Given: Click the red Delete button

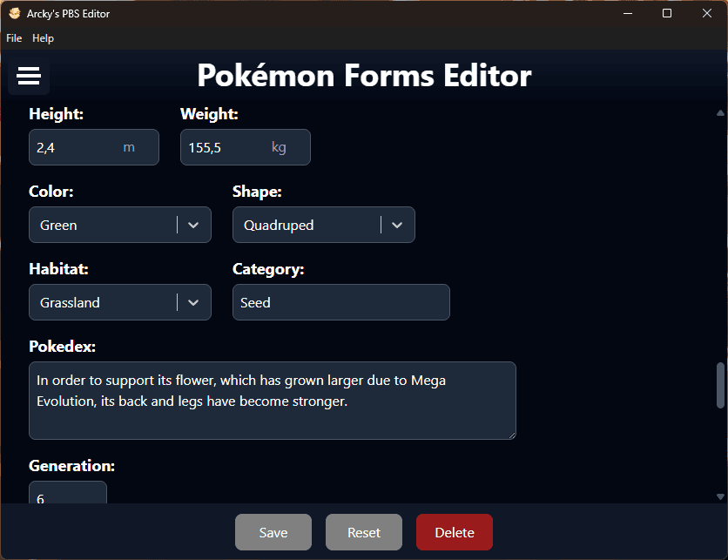Looking at the screenshot, I should tap(455, 532).
